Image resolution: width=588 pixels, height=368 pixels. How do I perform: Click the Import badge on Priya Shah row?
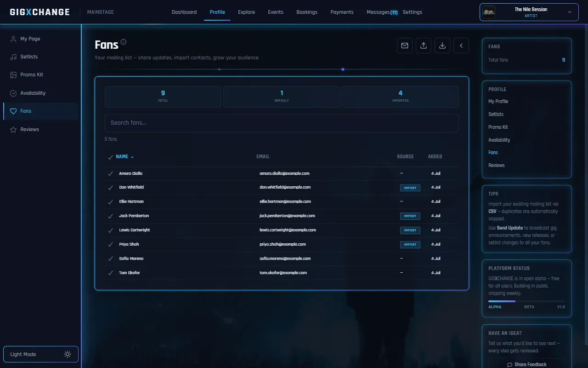click(x=410, y=245)
